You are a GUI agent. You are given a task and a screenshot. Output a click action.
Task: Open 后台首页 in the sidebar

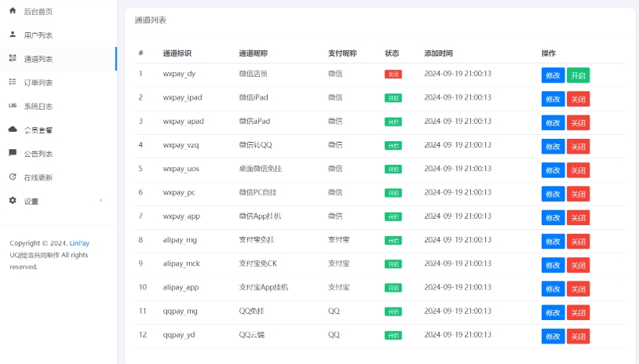pyautogui.click(x=58, y=12)
